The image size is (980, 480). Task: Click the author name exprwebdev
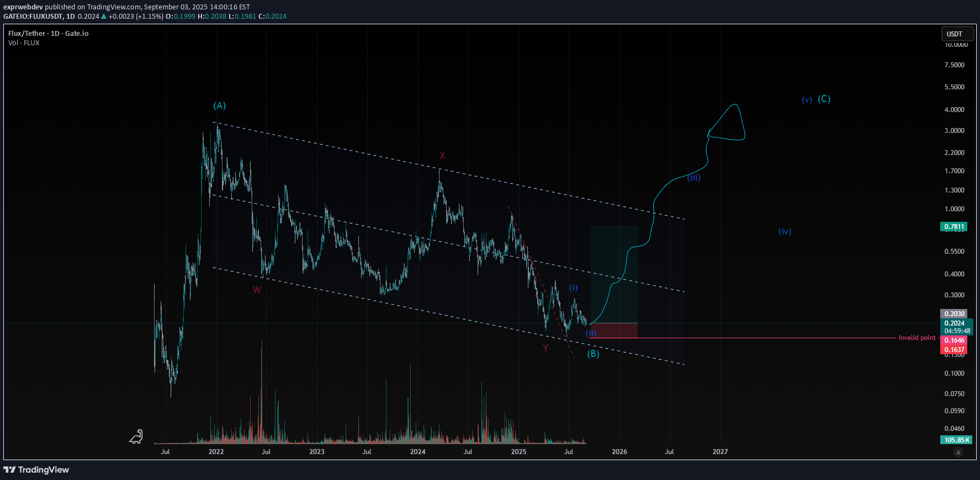(x=23, y=7)
